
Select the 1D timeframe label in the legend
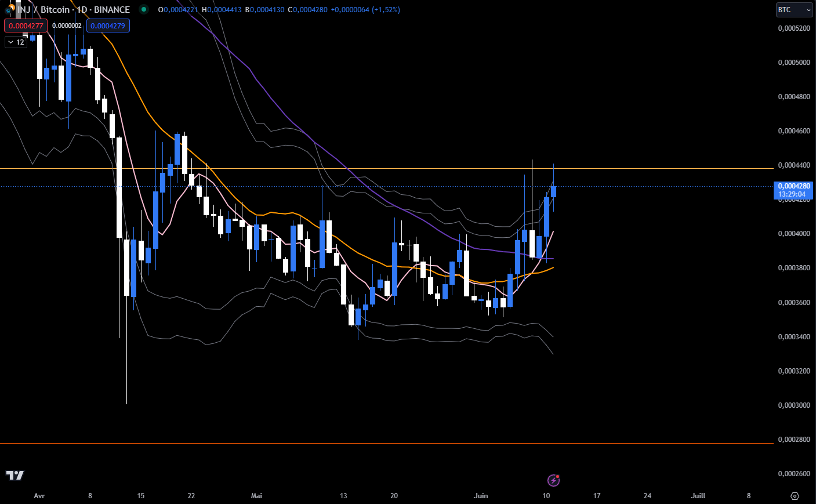(x=84, y=10)
